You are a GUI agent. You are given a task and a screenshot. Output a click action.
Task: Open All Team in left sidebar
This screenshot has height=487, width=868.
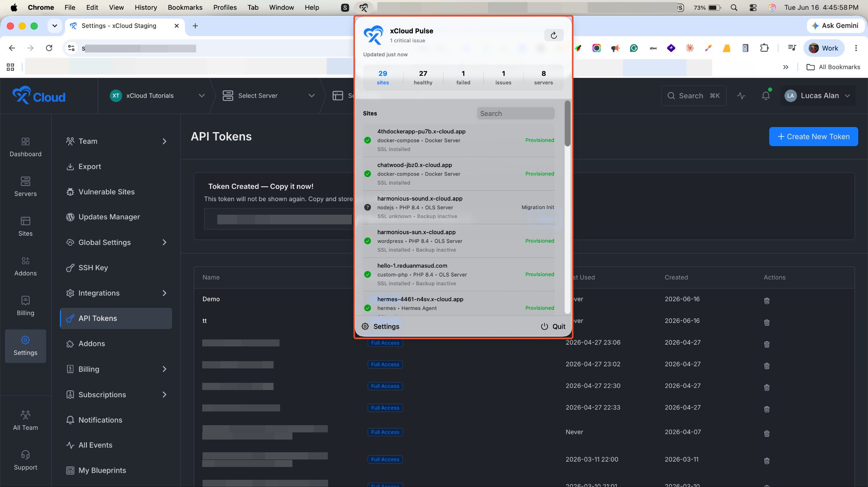(25, 421)
